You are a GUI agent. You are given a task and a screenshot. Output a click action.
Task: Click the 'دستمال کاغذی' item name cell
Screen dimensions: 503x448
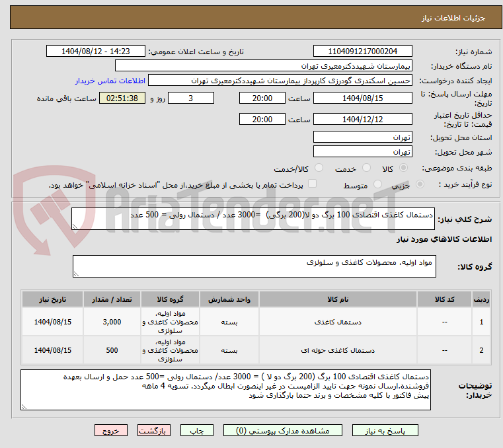point(338,322)
